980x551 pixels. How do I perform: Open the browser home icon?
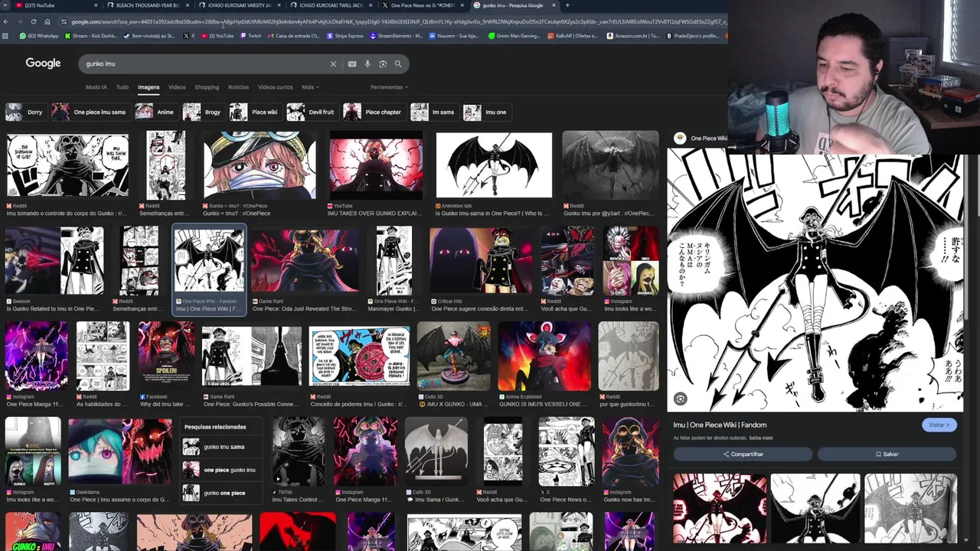point(47,21)
